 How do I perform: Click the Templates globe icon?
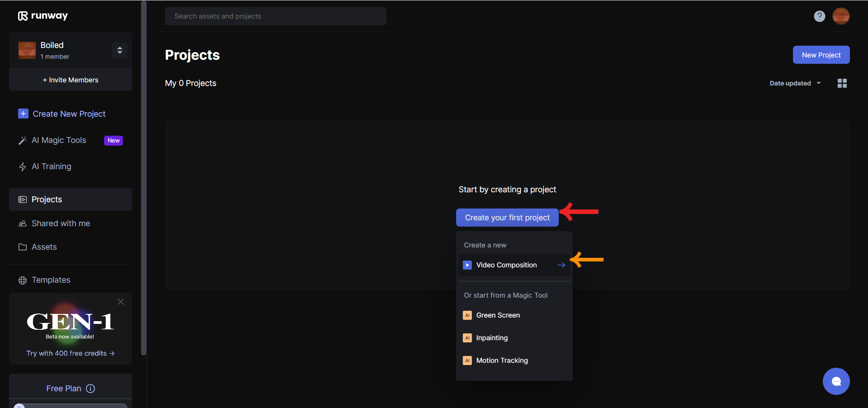coord(23,280)
